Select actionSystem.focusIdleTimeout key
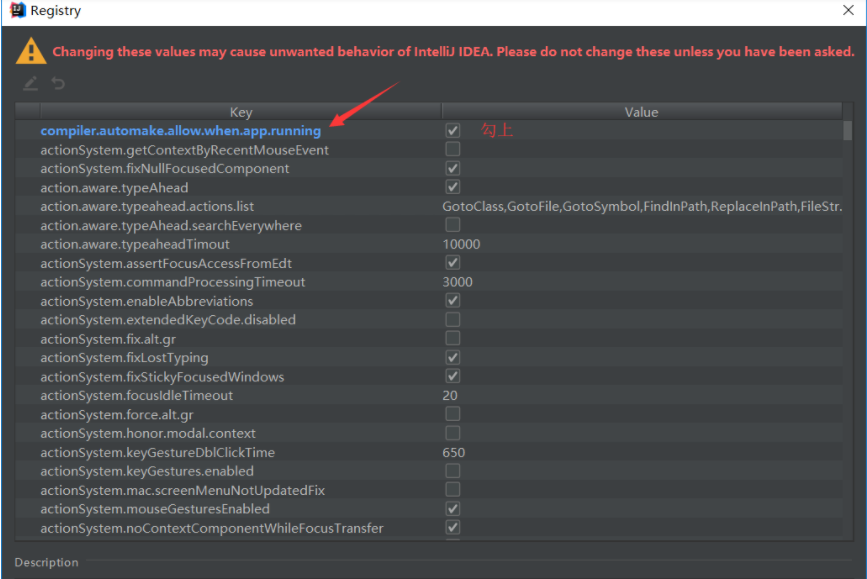867x579 pixels. point(137,396)
